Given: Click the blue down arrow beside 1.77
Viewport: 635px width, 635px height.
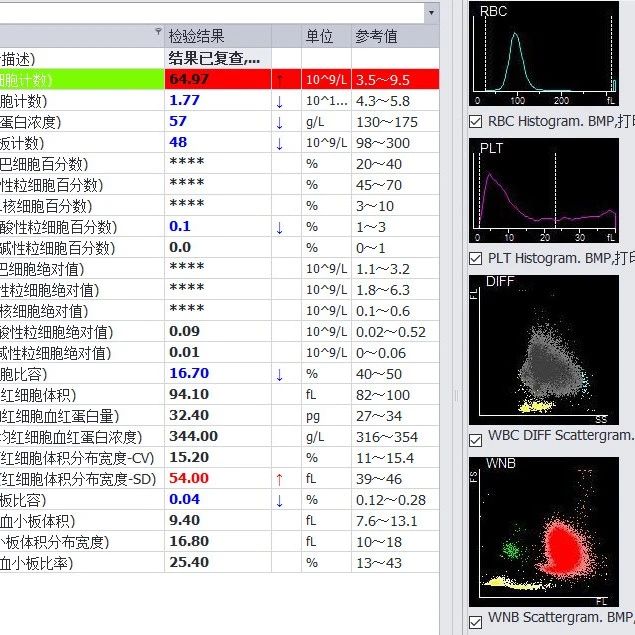Looking at the screenshot, I should (280, 100).
